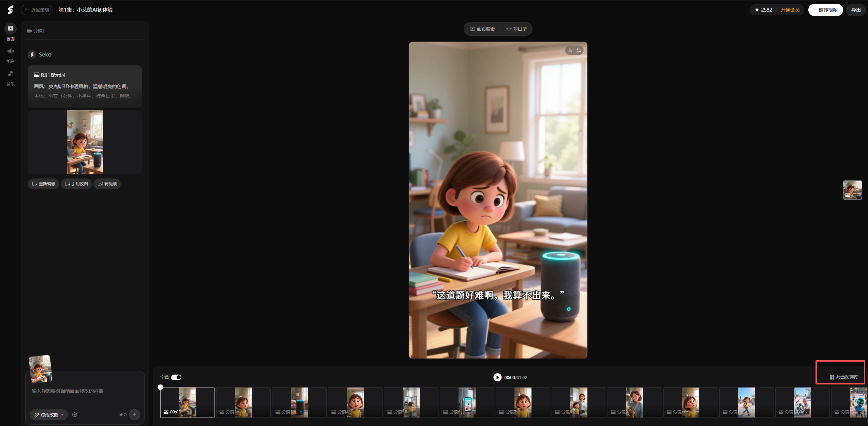Open the 画布编辑 canvas editing tab

point(482,29)
